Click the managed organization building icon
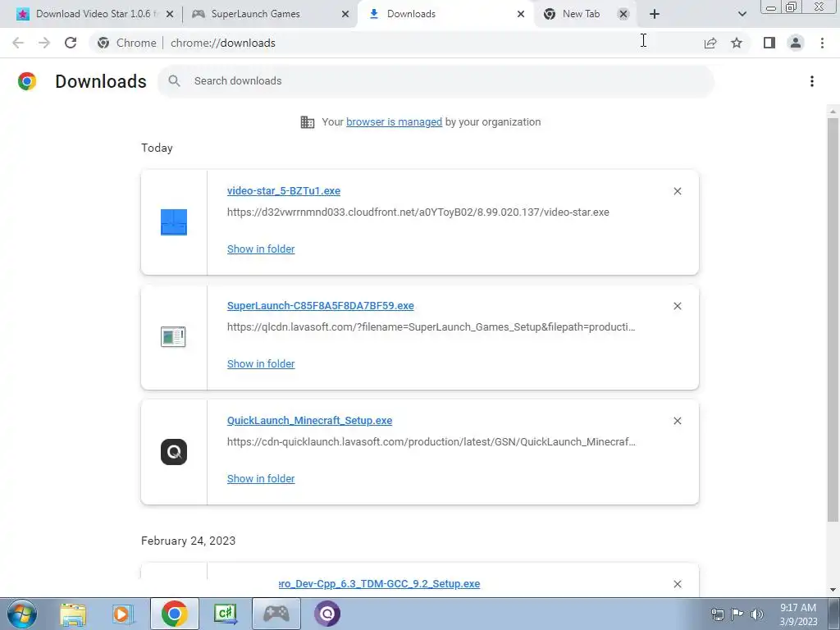840x630 pixels. point(308,122)
